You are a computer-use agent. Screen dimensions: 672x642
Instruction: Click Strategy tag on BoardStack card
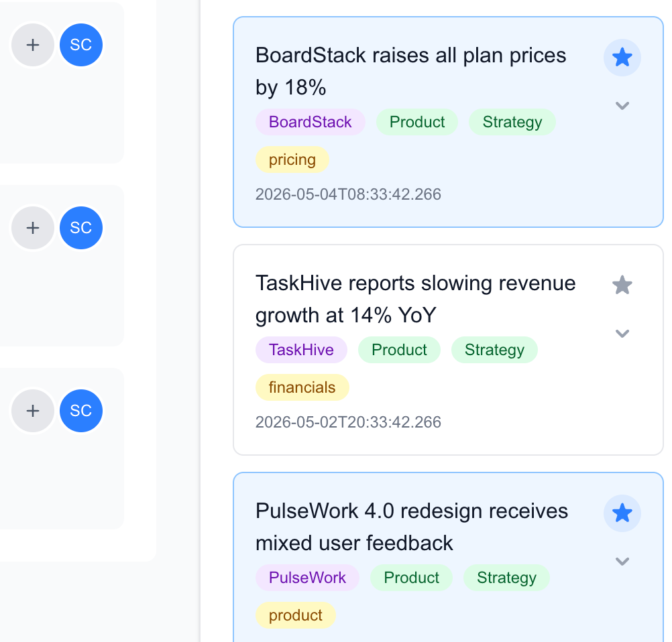[x=512, y=122]
